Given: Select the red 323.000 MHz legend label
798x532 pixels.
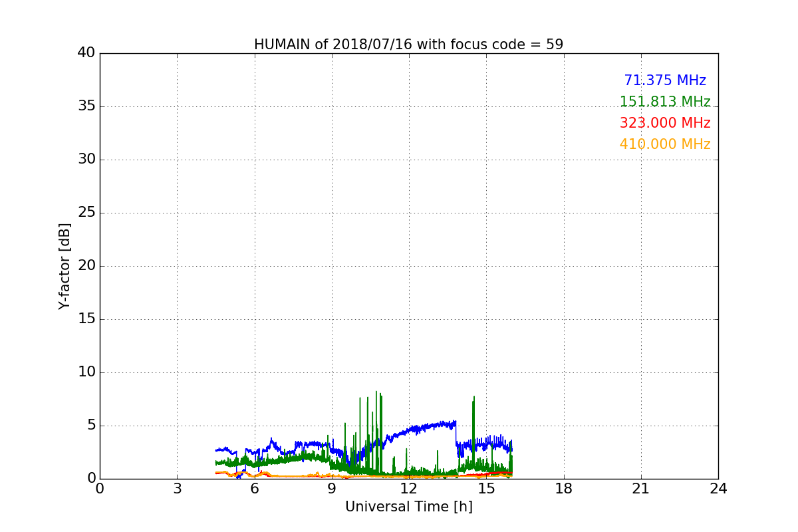Looking at the screenshot, I should click(664, 123).
